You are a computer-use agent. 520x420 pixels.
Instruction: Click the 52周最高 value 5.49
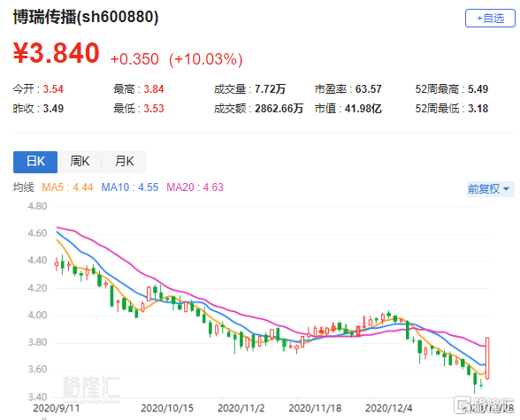point(478,89)
